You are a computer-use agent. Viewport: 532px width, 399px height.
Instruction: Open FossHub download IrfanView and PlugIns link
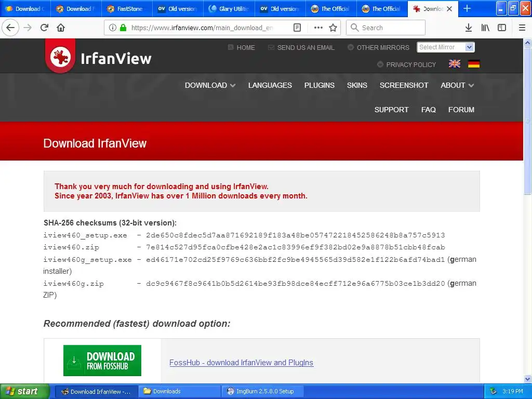click(241, 362)
